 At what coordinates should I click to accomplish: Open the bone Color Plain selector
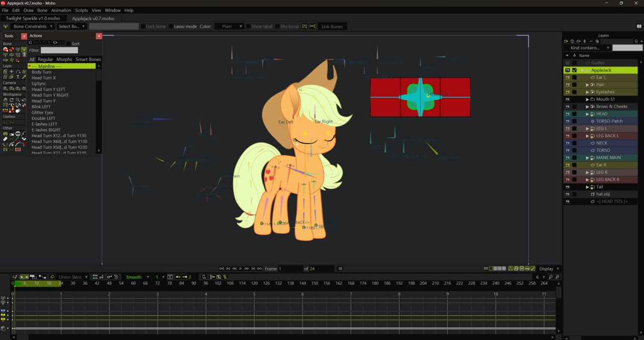coord(229,27)
